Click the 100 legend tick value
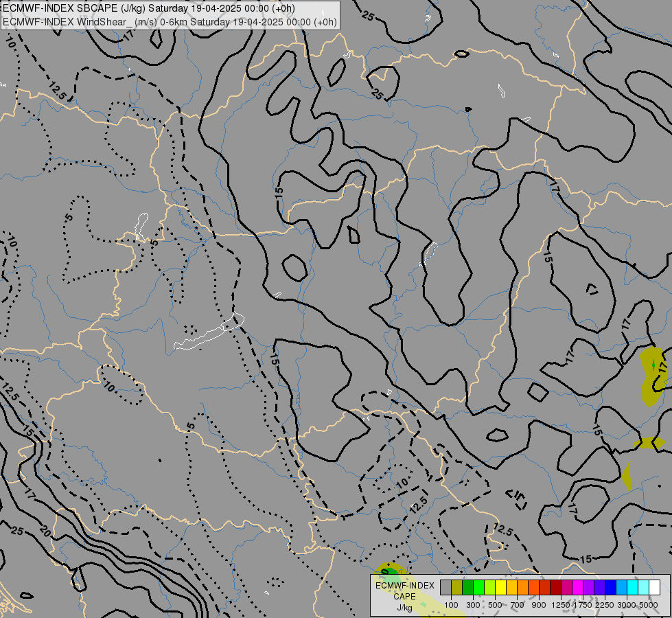Viewport: 672px width, 618px height. click(x=451, y=605)
